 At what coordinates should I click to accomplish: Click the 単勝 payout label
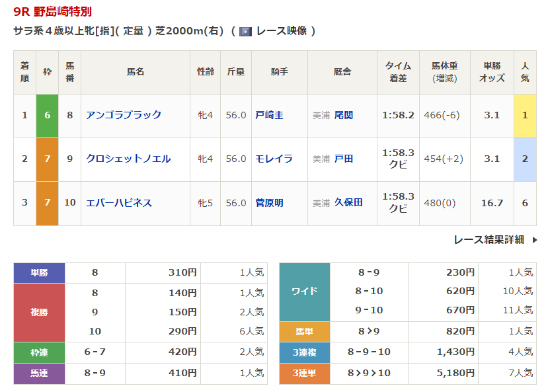[39, 272]
